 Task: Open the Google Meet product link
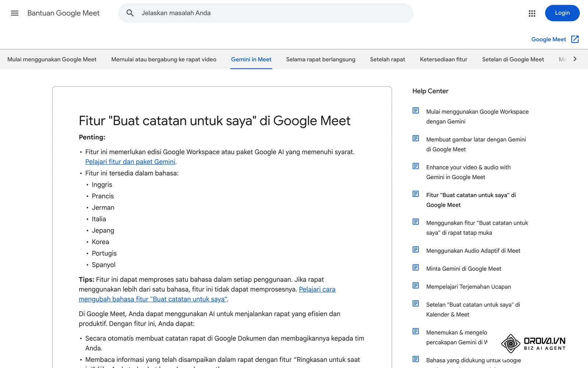tap(549, 39)
